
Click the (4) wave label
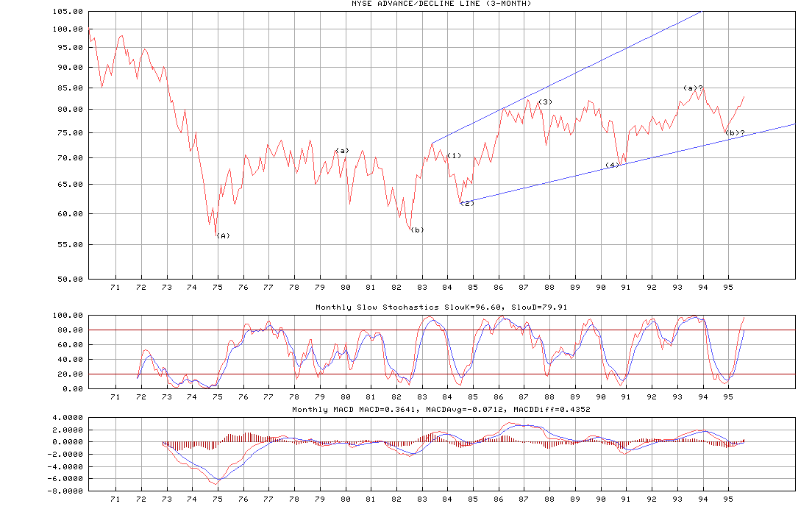613,166
